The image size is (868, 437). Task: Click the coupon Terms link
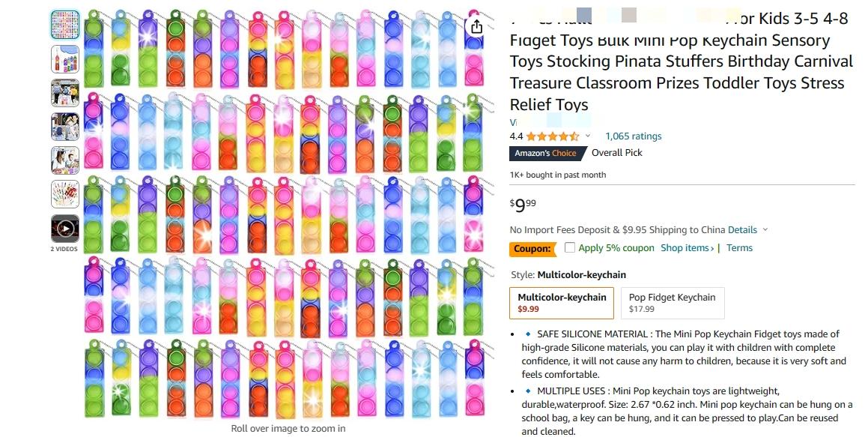(740, 247)
